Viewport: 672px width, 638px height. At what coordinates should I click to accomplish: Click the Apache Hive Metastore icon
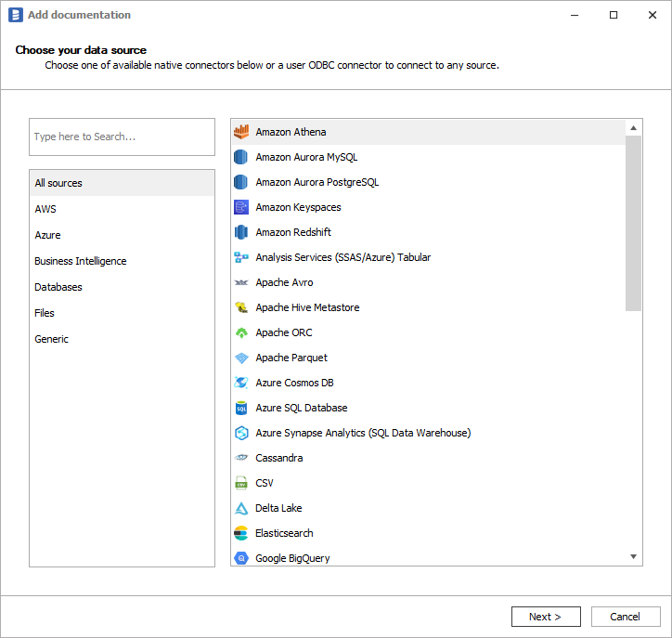pos(241,307)
